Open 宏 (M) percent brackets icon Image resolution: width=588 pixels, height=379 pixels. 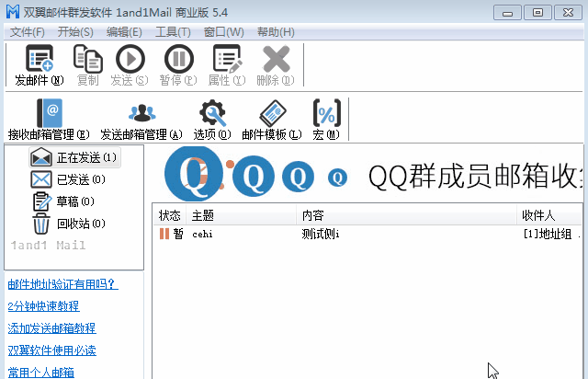click(327, 112)
